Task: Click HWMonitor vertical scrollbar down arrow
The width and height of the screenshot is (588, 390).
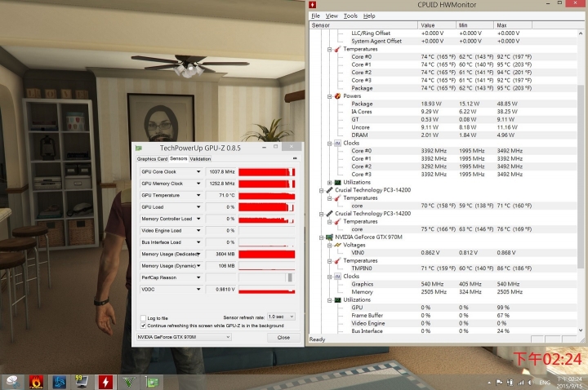Action: [581, 330]
